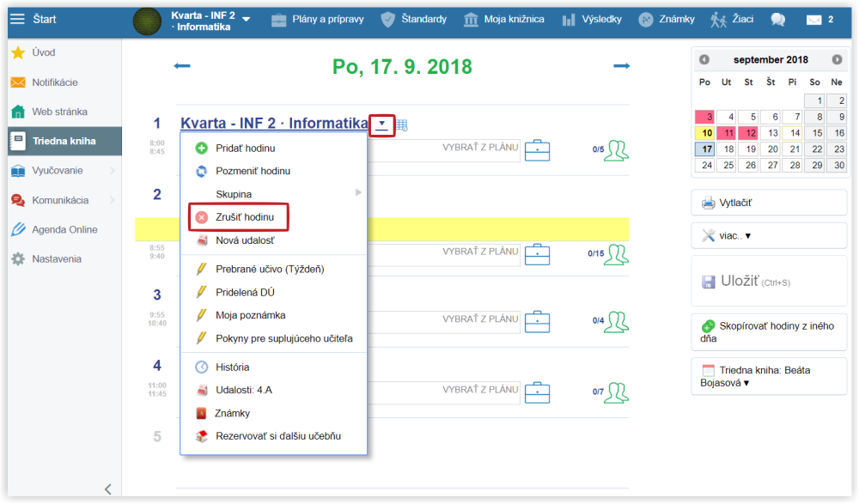The height and width of the screenshot is (504, 859).
Task: Click the timetable grid icon beside lesson title
Action: [401, 125]
